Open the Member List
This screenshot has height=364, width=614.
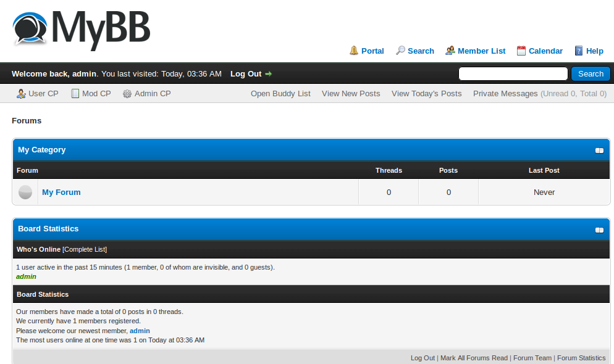(x=481, y=51)
